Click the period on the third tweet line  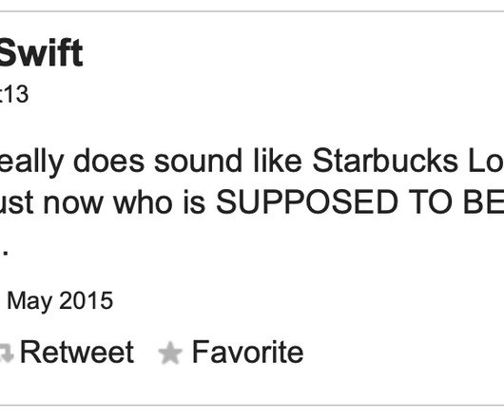tap(5, 252)
